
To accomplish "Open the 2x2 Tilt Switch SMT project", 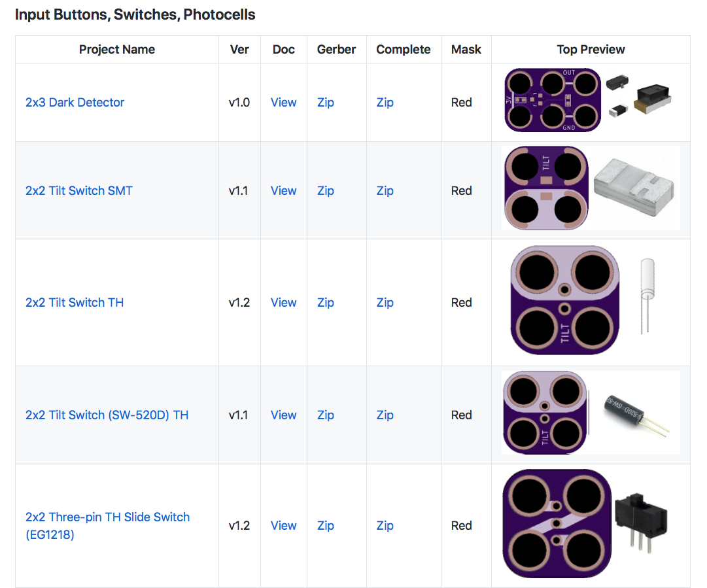I will click(x=79, y=191).
